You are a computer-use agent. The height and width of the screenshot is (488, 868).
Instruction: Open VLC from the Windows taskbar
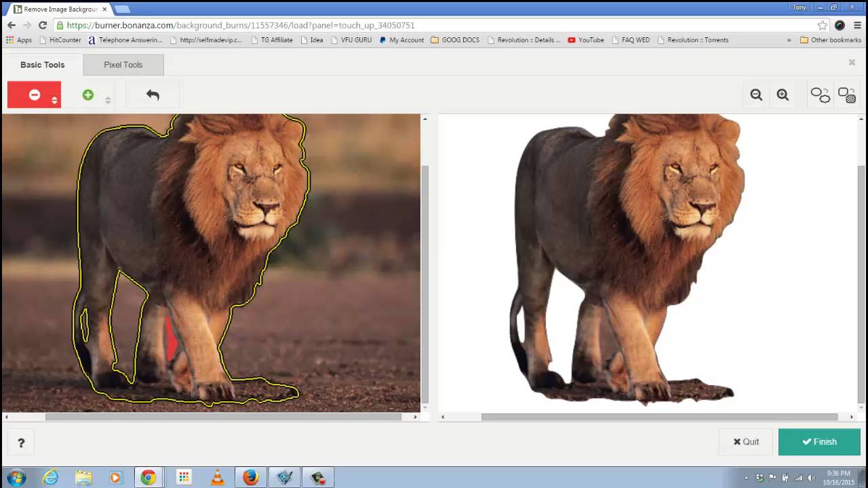pos(218,477)
